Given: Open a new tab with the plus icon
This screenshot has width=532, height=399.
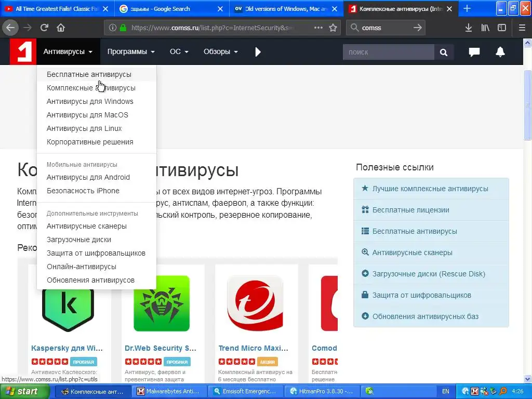Looking at the screenshot, I should [467, 8].
